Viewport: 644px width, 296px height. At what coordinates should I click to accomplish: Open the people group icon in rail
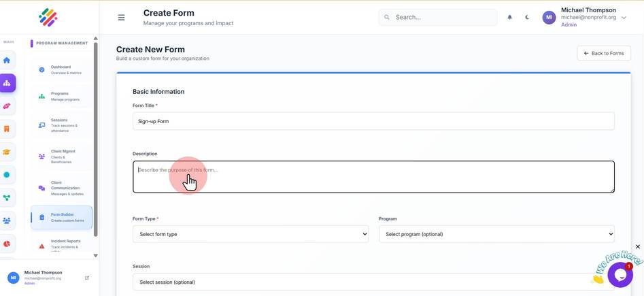[7, 220]
